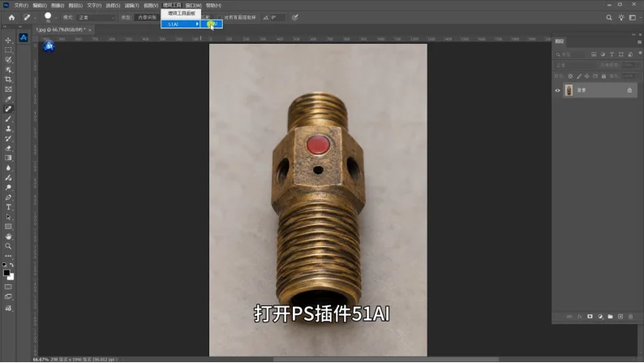Screen dimensions: 644x363
Task: Select the Rectangular Marquee tool
Action: click(x=8, y=50)
